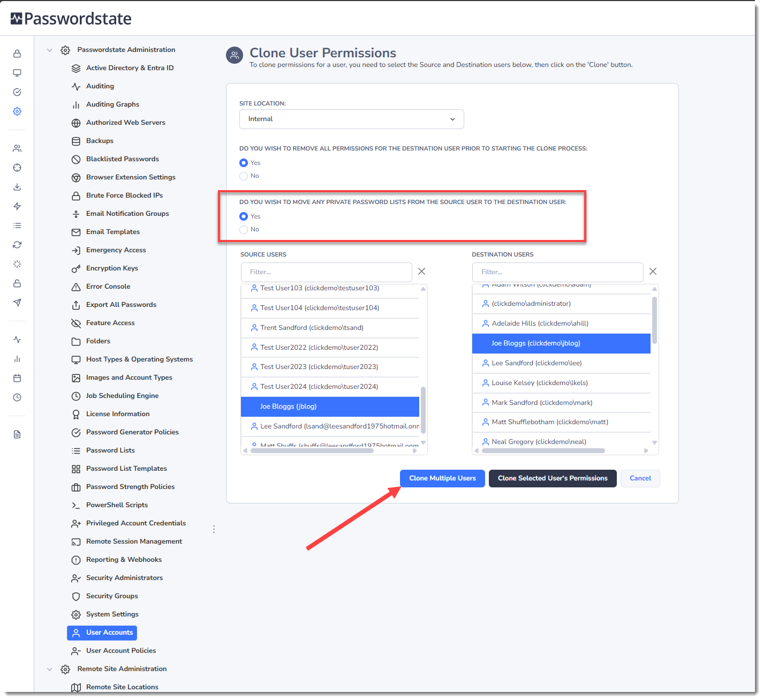Screen dimensions: 763x700
Task: Open the Backups page
Action: (x=100, y=141)
